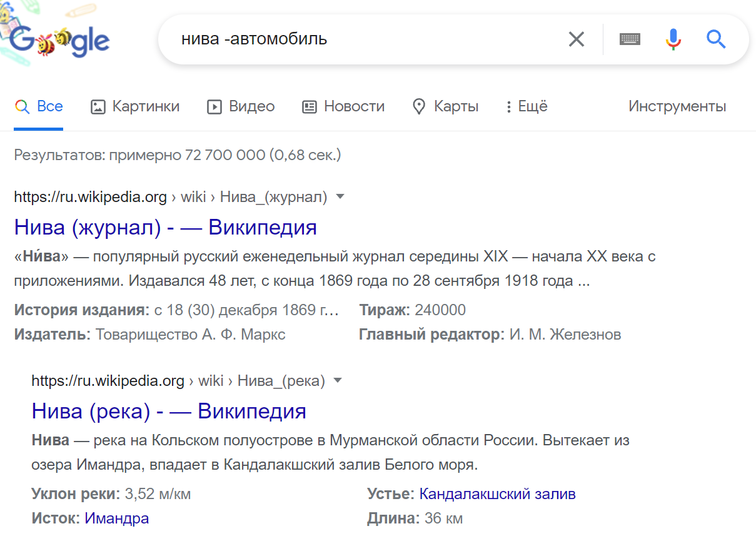756x551 pixels.
Task: Open the Нива (журнал) Wikipedia result
Action: (165, 227)
